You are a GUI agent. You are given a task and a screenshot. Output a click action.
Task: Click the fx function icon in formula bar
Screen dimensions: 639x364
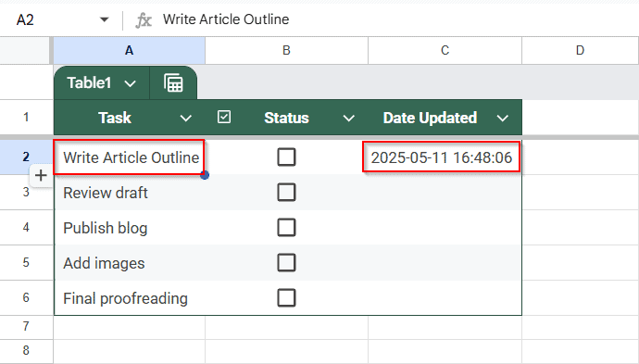click(143, 19)
